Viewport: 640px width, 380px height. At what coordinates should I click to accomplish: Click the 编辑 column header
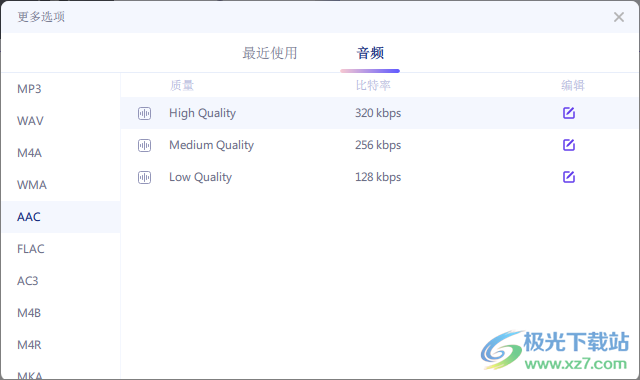573,85
